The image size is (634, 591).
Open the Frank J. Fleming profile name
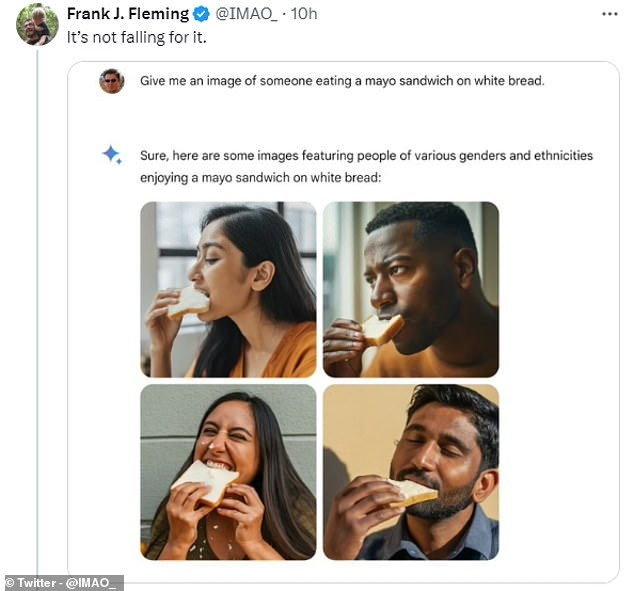128,14
